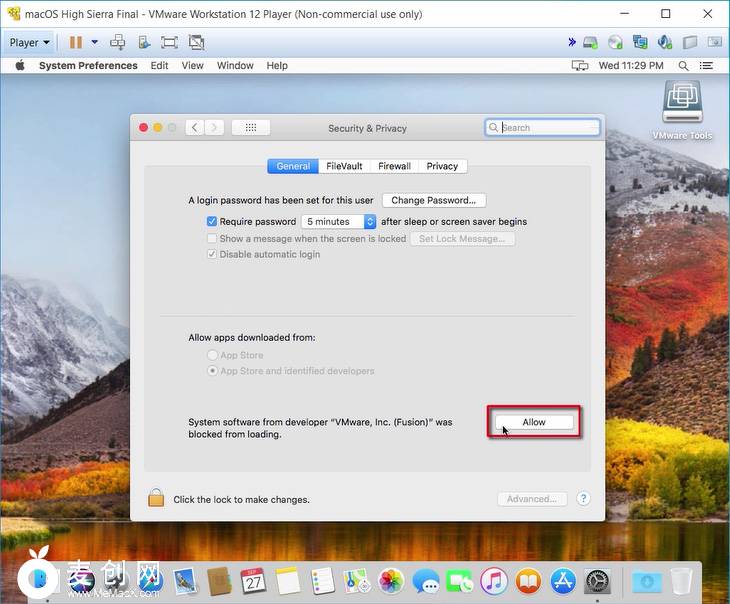Enable Show a message when screen is locked
Screen dimensions: 730x604
[x=212, y=239]
